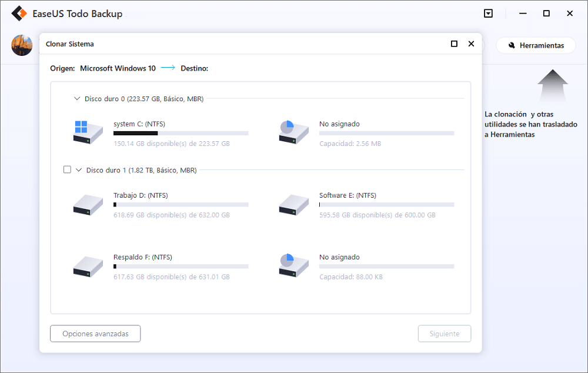Click the Trabajo D: usage bar

(x=181, y=205)
